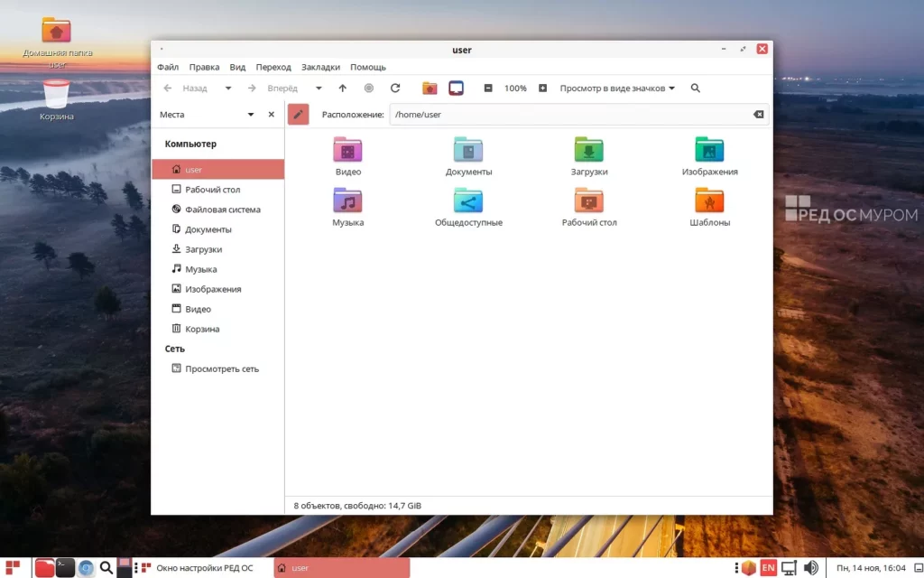Open Computer via the toolbar monitor icon
Image resolution: width=924 pixels, height=578 pixels.
(456, 89)
